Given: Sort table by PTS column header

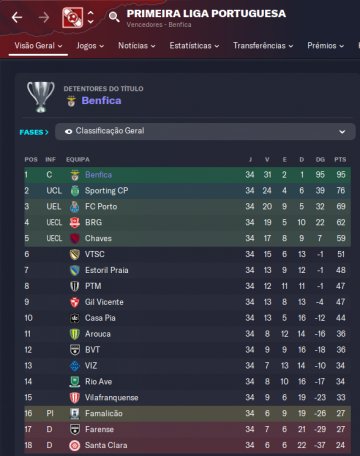Looking at the screenshot, I should click(x=340, y=160).
